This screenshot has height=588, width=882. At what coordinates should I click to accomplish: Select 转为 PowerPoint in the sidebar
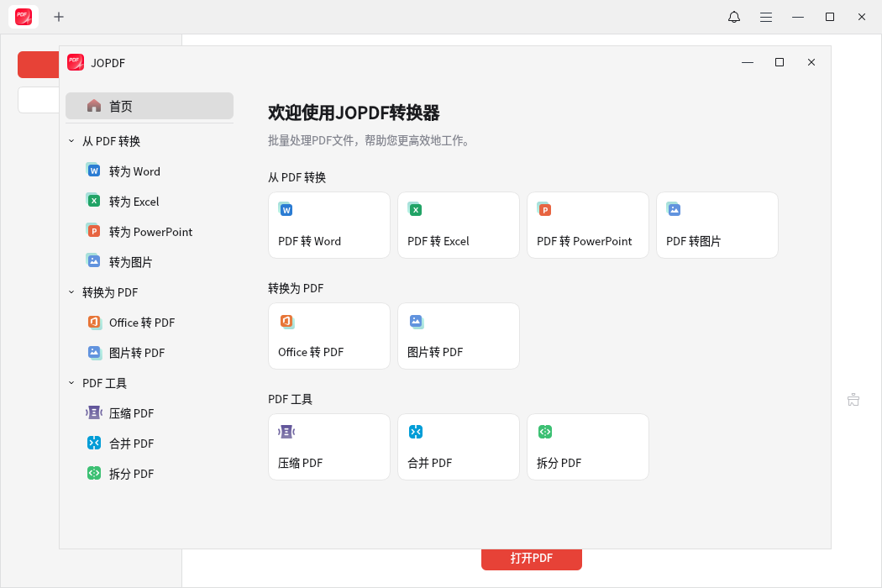(x=149, y=232)
